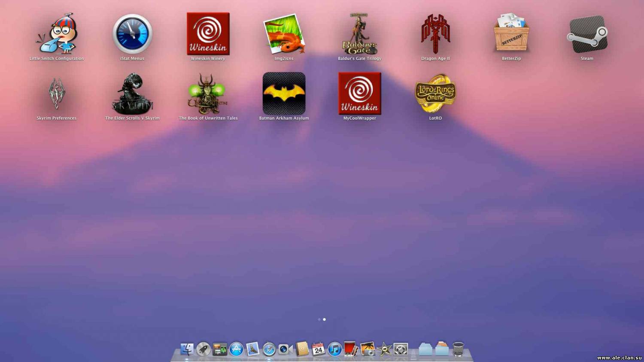Open the Trash in the Dock

459,349
